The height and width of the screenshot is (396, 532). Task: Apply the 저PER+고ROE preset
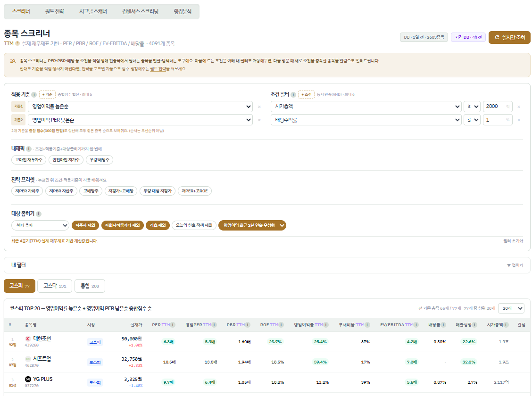pyautogui.click(x=194, y=191)
